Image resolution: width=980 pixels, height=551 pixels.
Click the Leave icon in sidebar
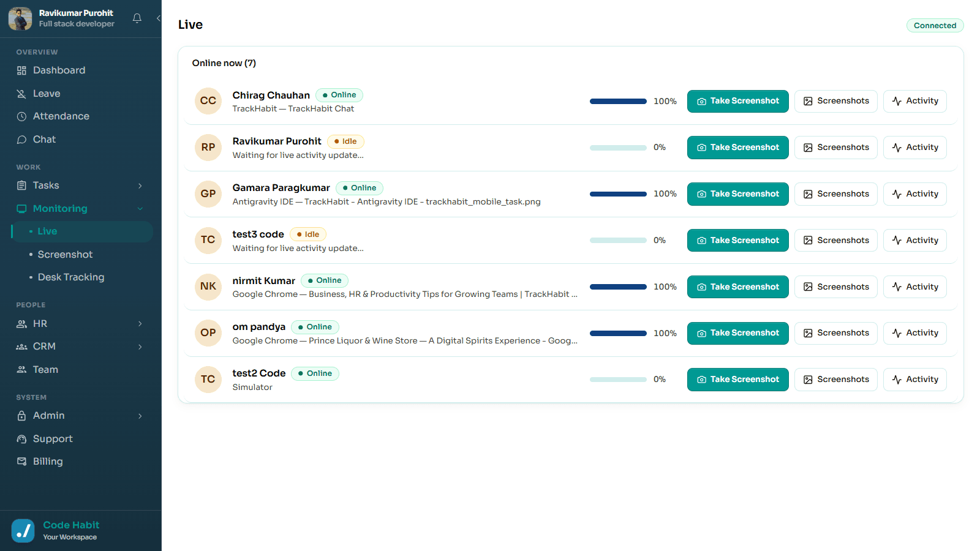click(21, 94)
